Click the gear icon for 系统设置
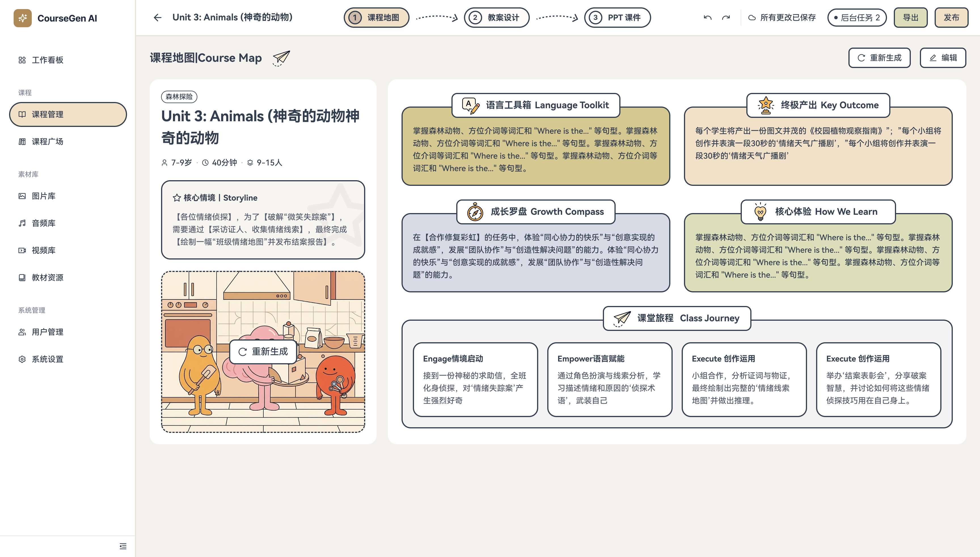 [x=22, y=359]
